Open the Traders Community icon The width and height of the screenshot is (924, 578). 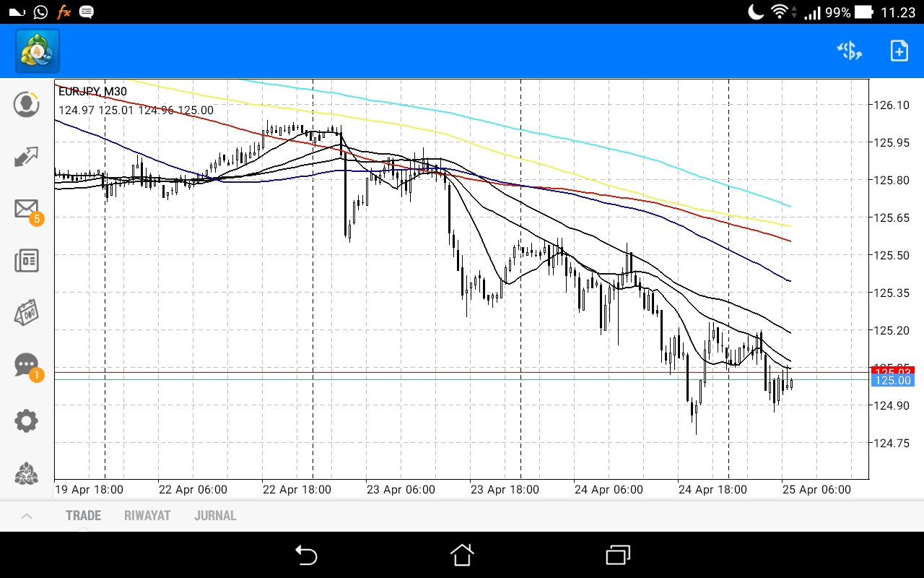26,473
